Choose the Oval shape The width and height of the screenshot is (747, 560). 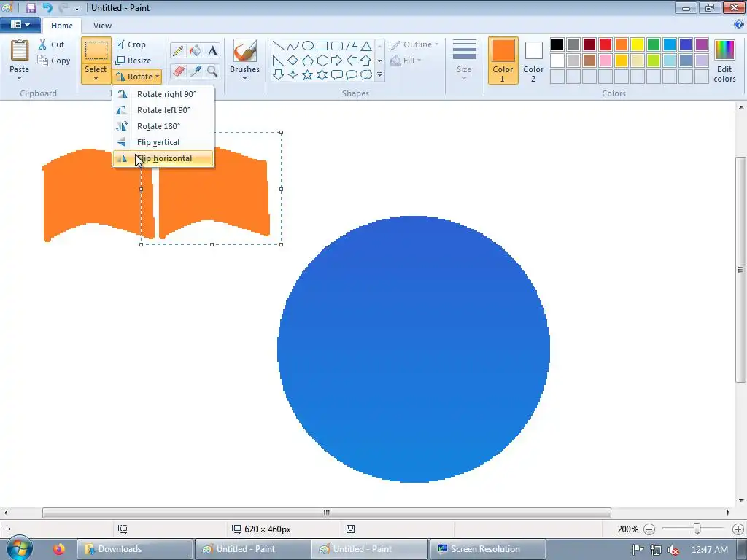tap(308, 46)
